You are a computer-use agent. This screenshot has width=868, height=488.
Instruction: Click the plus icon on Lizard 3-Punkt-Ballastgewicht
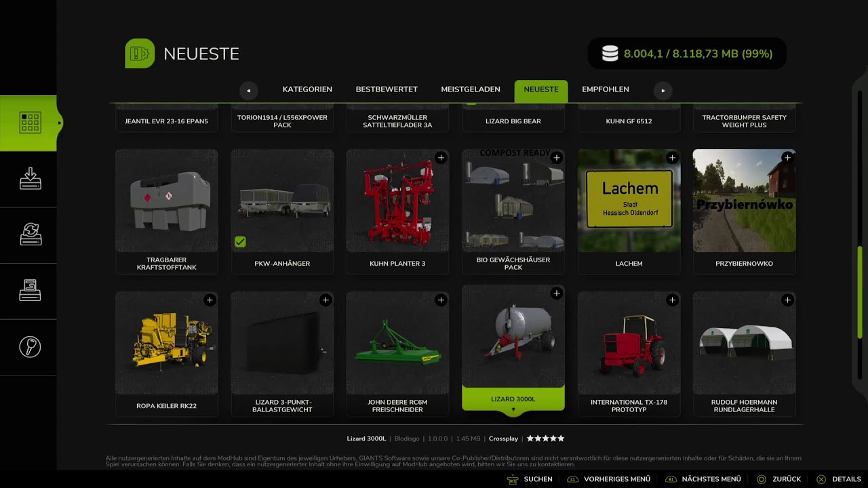(325, 300)
